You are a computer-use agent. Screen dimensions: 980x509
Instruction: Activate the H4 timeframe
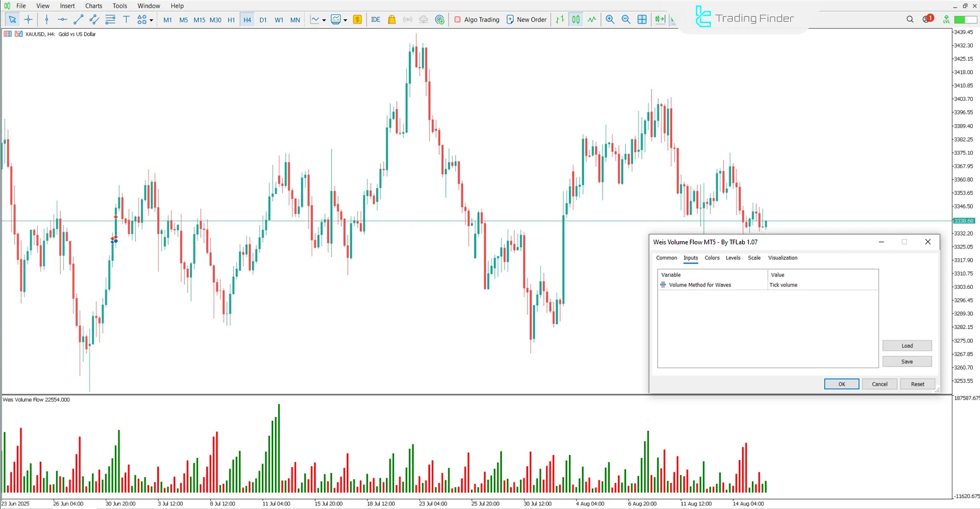[x=247, y=19]
